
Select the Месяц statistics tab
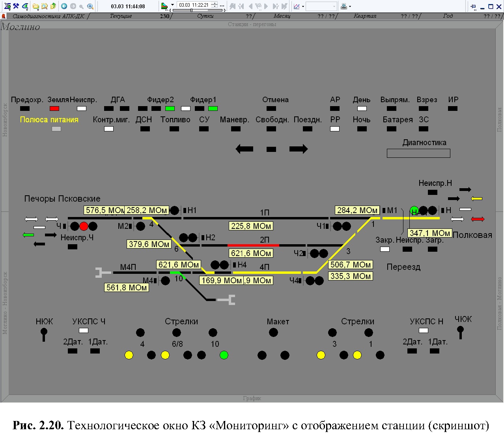[x=282, y=16]
